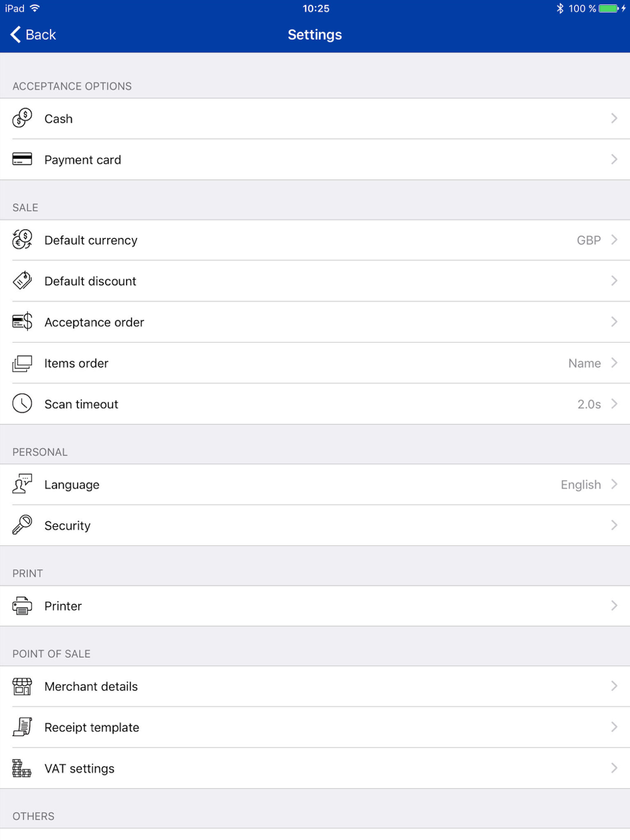Expand Language English chevron
The image size is (630, 840).
tap(614, 484)
